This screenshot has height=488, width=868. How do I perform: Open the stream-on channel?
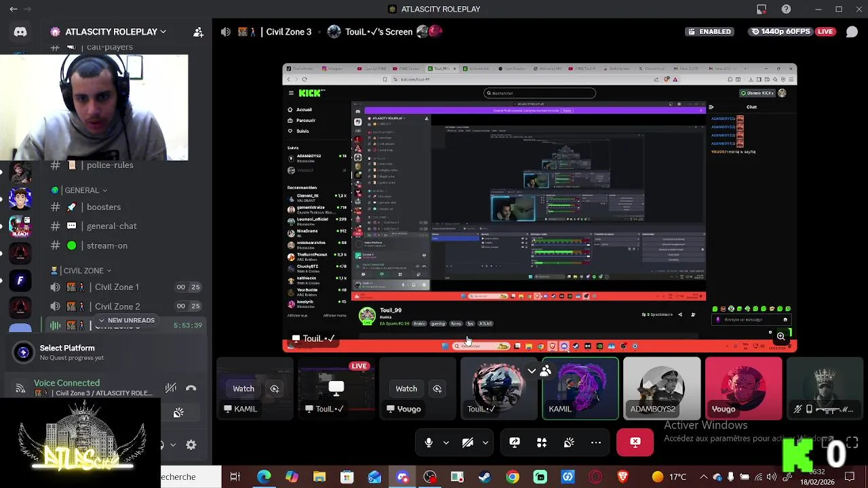point(106,245)
